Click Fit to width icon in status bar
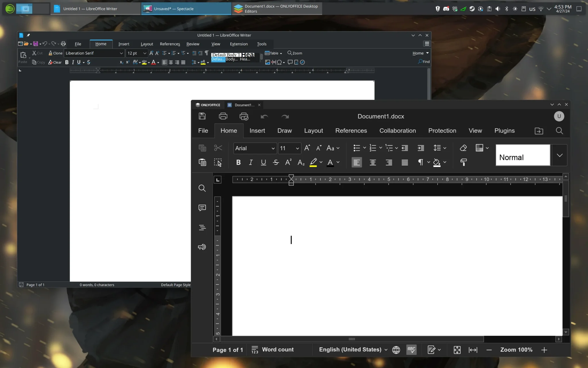The height and width of the screenshot is (368, 588). [473, 350]
